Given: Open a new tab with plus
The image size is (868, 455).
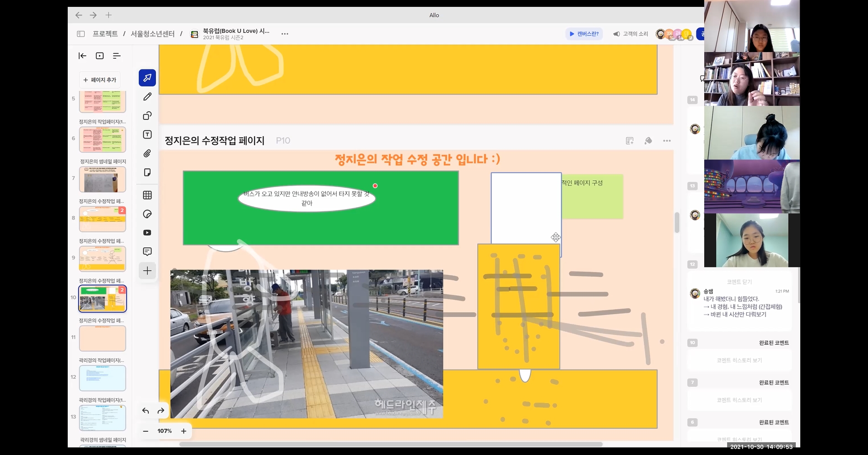Looking at the screenshot, I should [108, 15].
